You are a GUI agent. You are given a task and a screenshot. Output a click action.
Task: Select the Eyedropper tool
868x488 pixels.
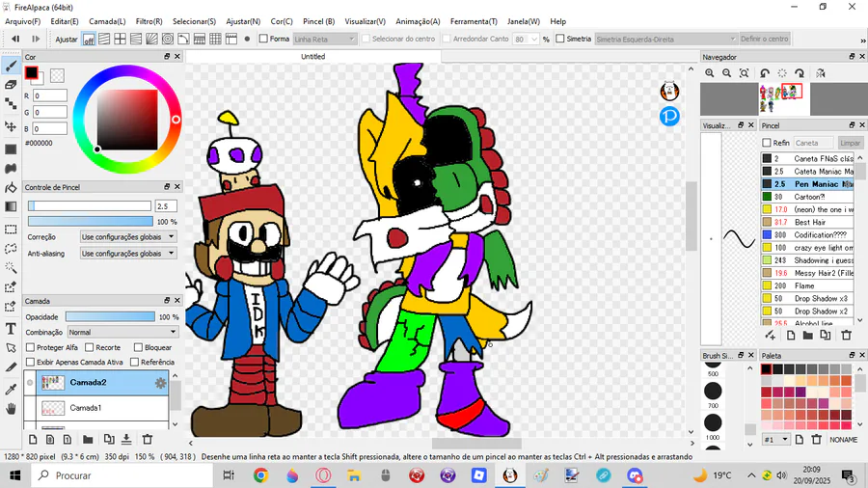point(11,389)
